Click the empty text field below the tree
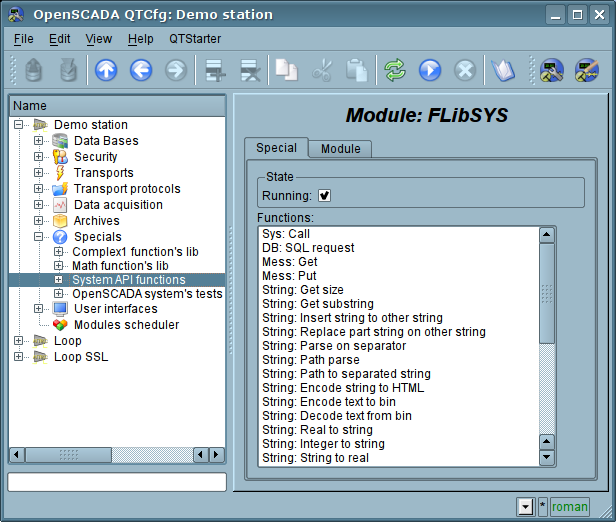 (x=117, y=482)
